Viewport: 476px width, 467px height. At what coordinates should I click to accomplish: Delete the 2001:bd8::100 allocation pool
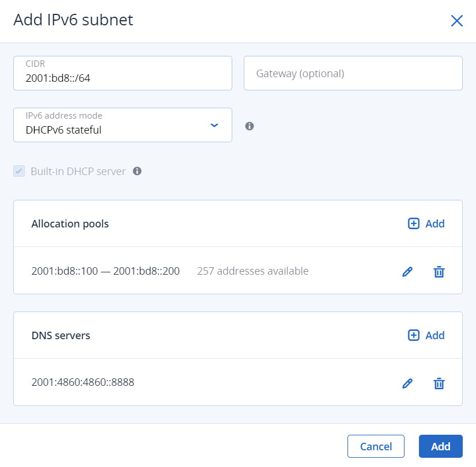click(x=439, y=272)
